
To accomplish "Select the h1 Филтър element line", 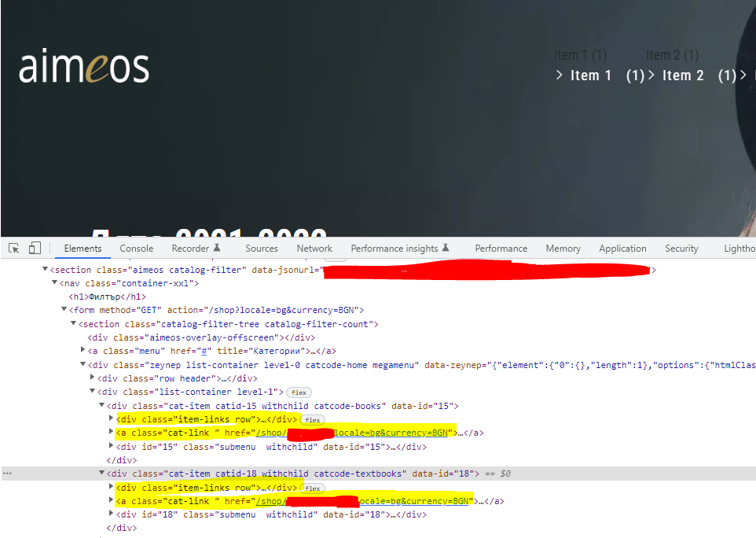I will (x=107, y=297).
